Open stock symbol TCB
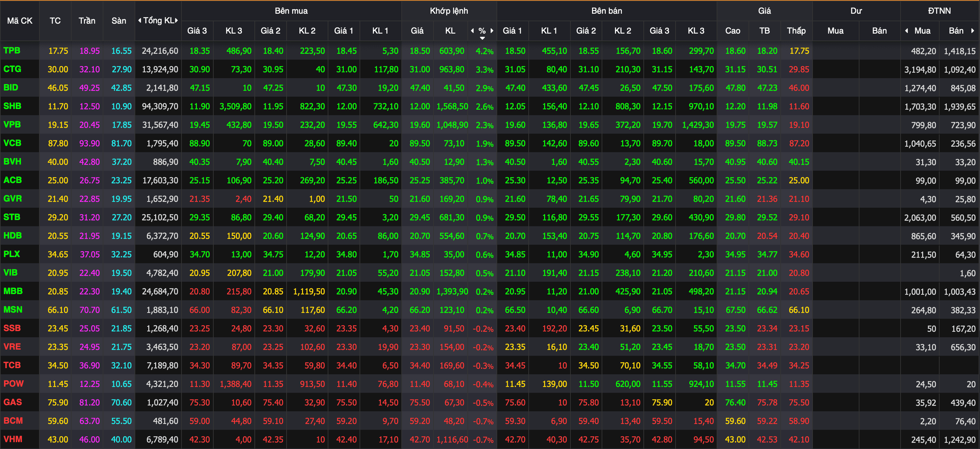 pyautogui.click(x=12, y=365)
